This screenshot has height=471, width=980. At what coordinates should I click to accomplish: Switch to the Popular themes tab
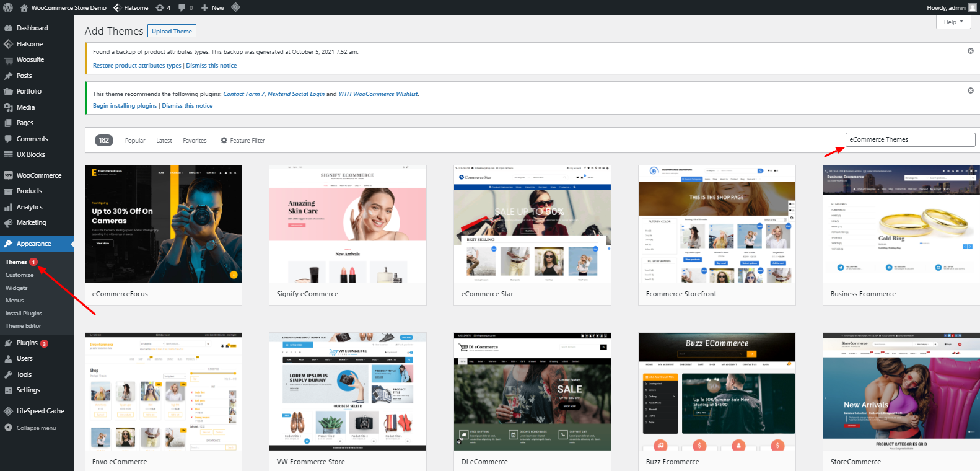coord(135,141)
